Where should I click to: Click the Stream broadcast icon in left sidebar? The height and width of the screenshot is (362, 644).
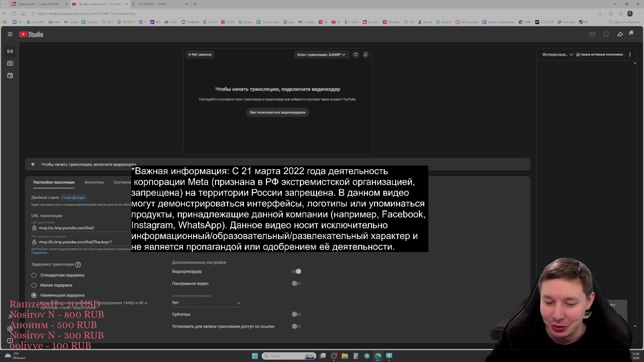[10, 51]
